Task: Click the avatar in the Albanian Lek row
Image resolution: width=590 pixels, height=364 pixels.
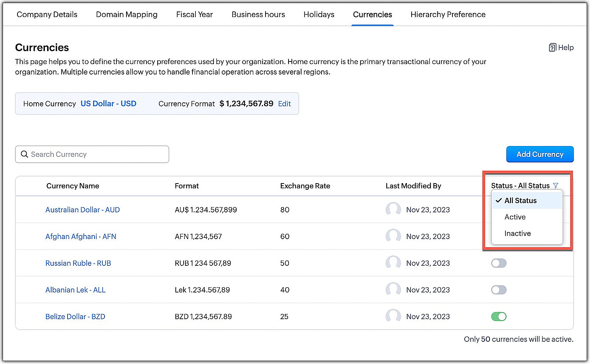Action: 393,289
